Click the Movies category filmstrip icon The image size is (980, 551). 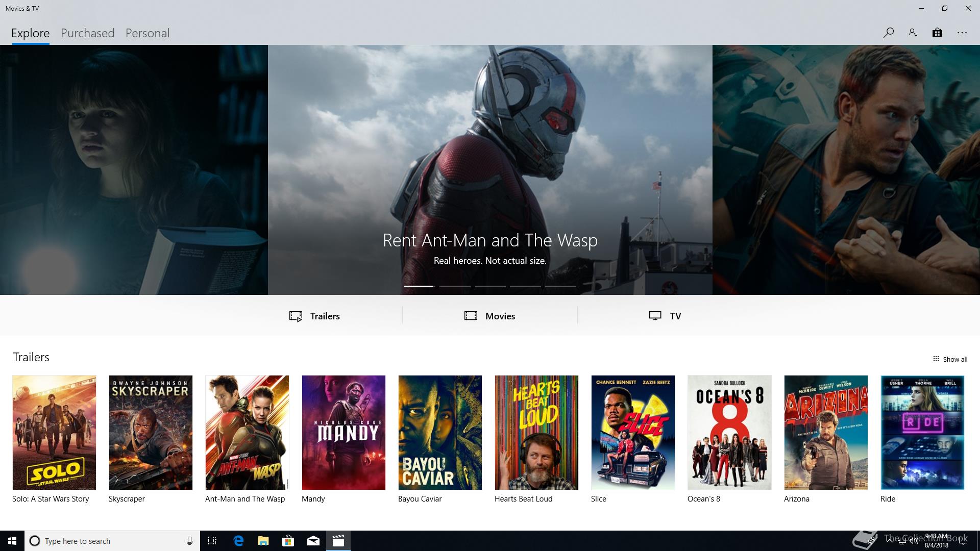tap(471, 316)
